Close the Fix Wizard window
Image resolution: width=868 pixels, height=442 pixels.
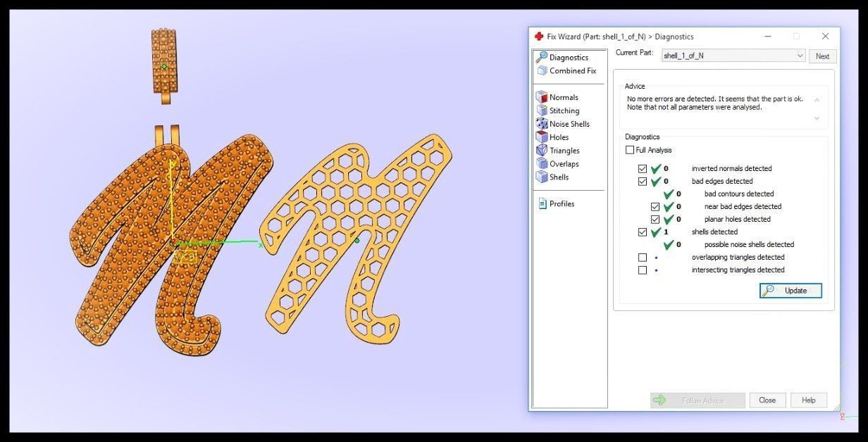pyautogui.click(x=825, y=37)
